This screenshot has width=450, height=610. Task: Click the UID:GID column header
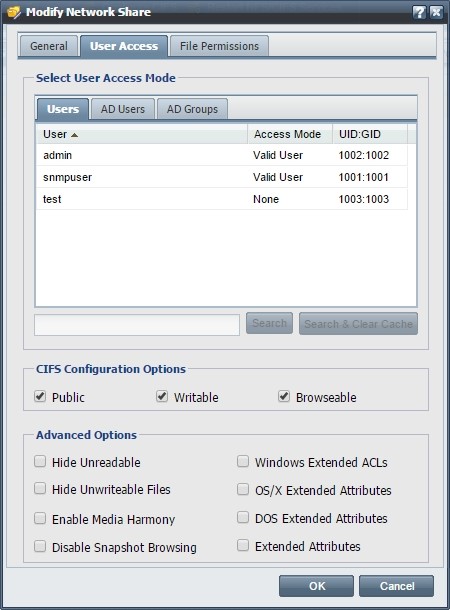click(x=370, y=134)
